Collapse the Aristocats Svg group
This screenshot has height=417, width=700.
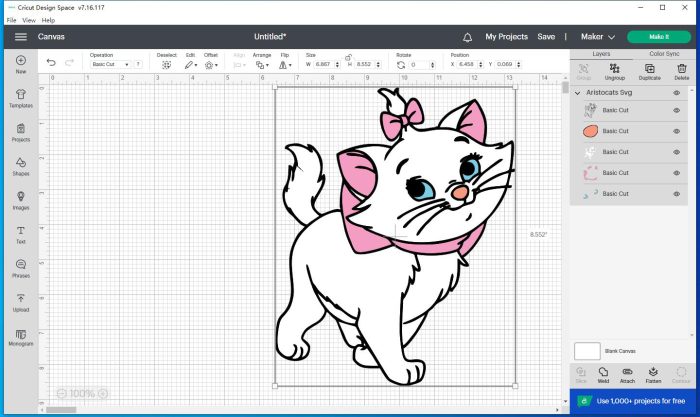pos(577,93)
